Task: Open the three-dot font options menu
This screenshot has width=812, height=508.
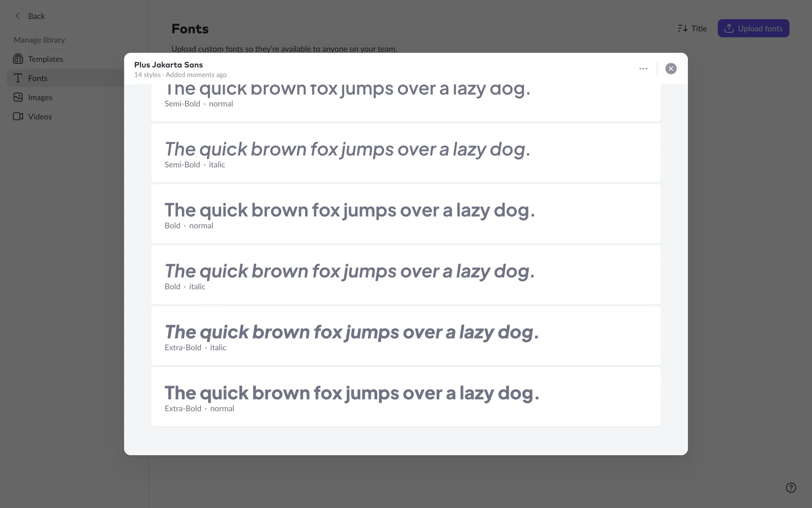Action: pos(643,69)
